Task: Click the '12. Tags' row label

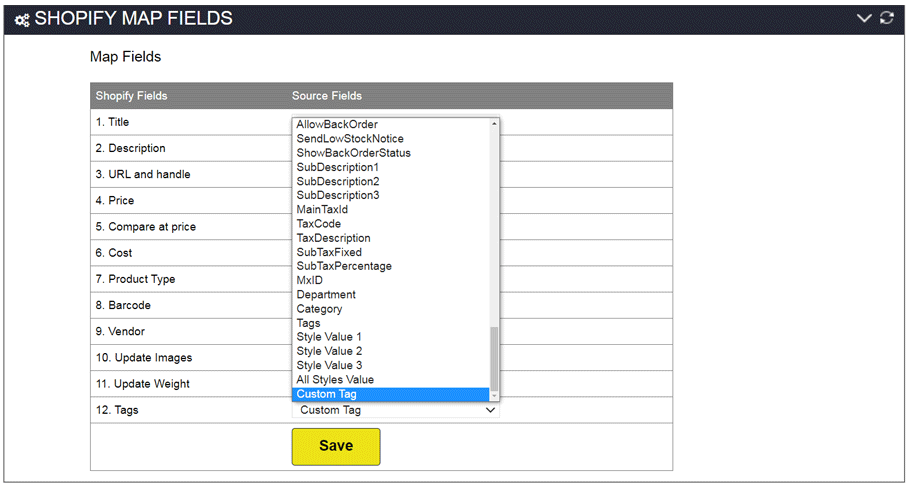Action: [117, 410]
